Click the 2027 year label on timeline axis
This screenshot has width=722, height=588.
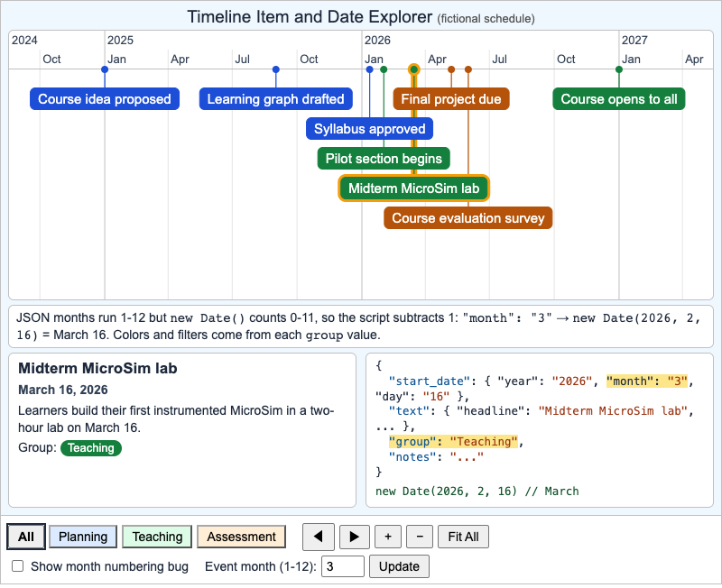pos(634,40)
